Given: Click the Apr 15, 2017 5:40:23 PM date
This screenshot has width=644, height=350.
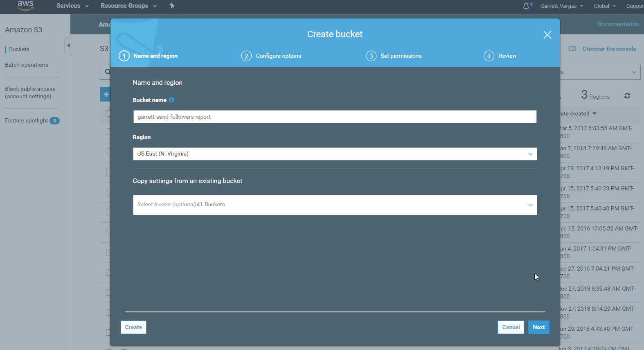Looking at the screenshot, I should tap(597, 192).
